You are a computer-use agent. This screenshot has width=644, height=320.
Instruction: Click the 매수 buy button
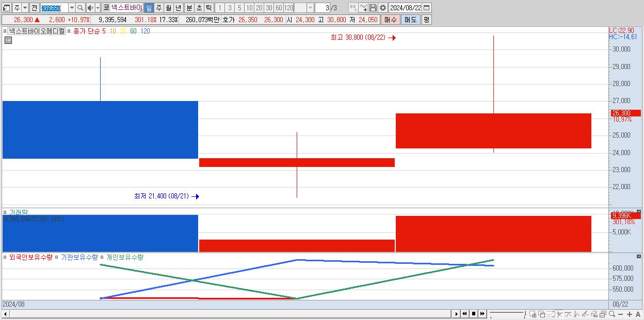tap(391, 20)
